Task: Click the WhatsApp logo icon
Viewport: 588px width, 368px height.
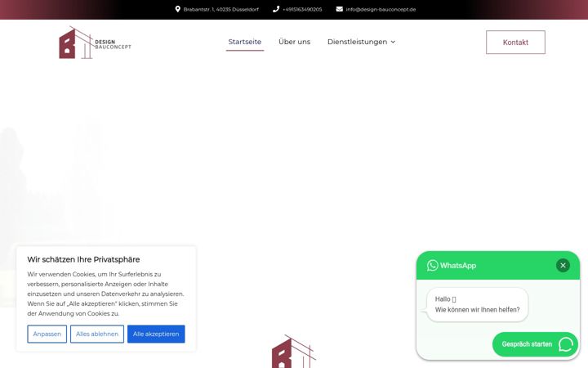Action: 432,266
